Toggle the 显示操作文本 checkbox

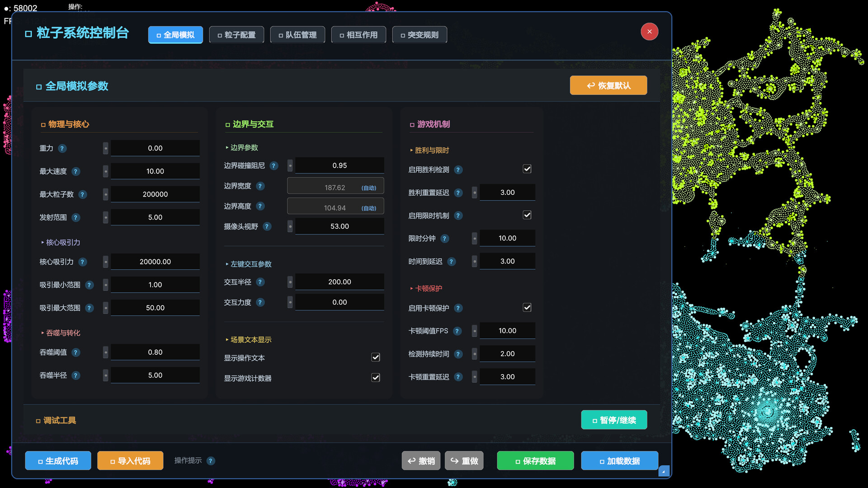click(x=375, y=357)
